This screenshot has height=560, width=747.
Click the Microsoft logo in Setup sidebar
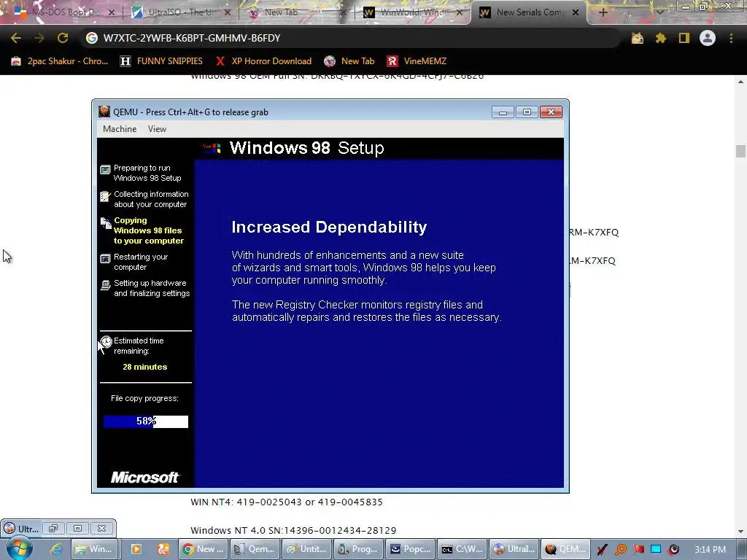(x=145, y=477)
